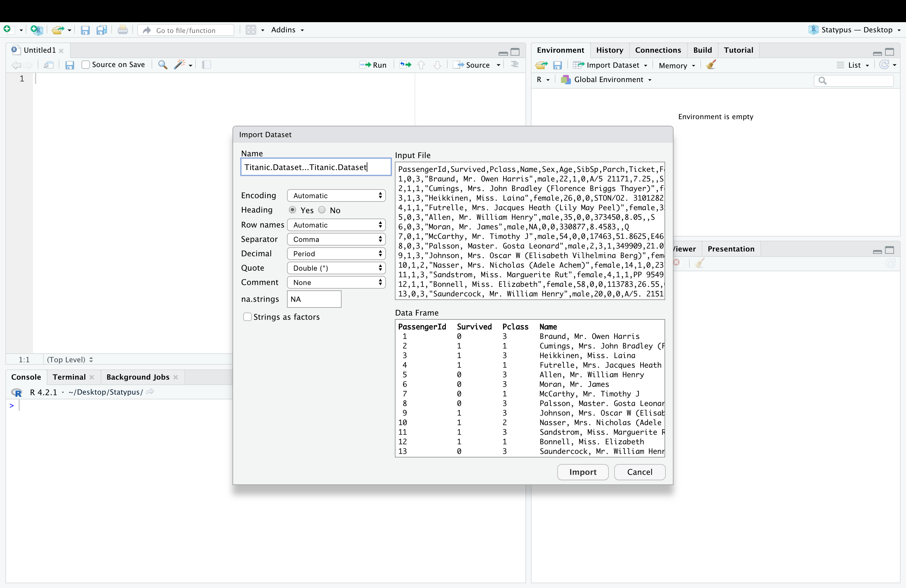Click the Load workspace icon in Environment
The width and height of the screenshot is (906, 588).
(541, 66)
